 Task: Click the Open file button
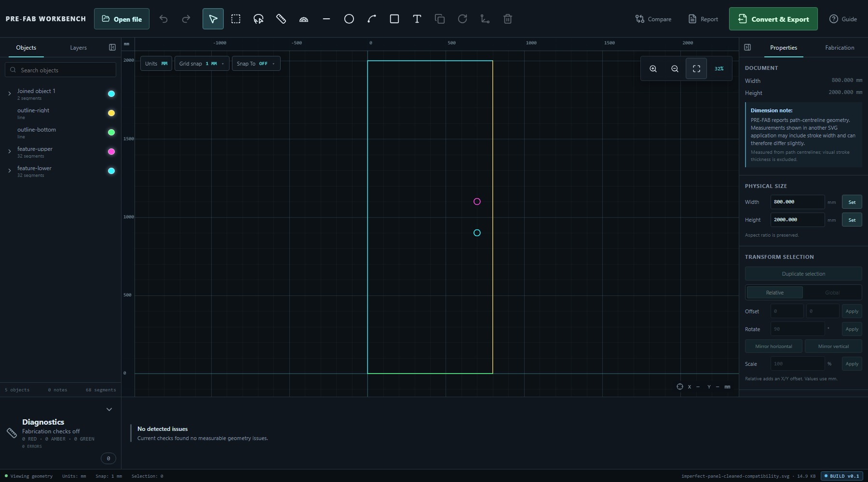(122, 19)
